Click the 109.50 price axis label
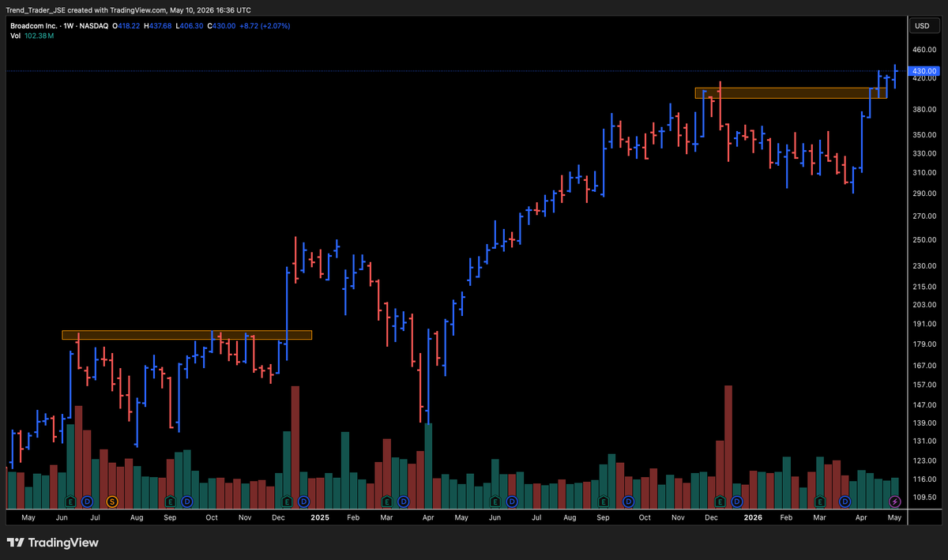The width and height of the screenshot is (948, 560). tap(924, 498)
